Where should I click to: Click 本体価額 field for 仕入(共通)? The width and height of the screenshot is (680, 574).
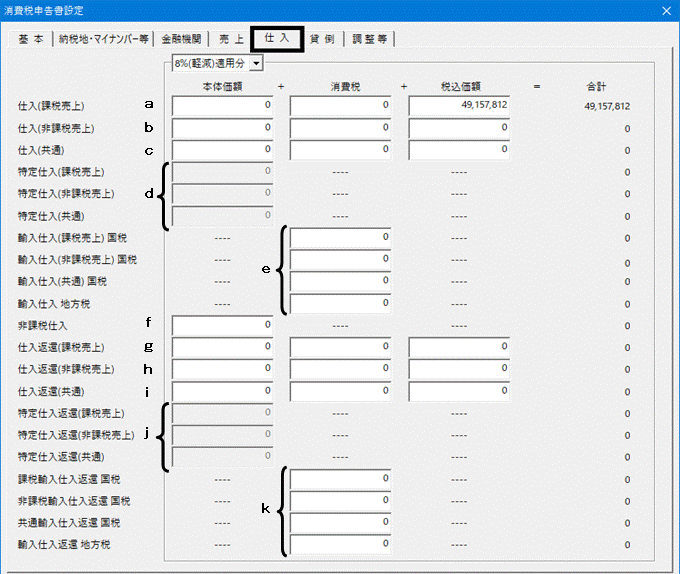(x=222, y=150)
